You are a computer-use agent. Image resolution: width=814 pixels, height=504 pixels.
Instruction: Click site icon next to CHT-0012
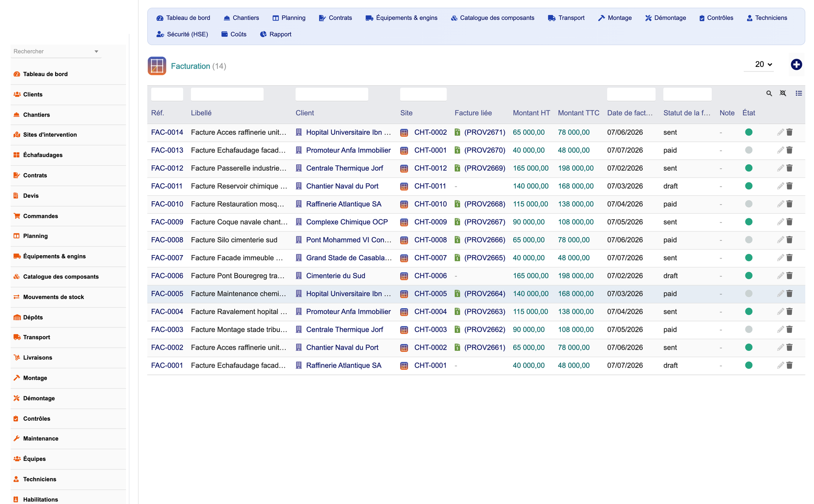coord(404,168)
